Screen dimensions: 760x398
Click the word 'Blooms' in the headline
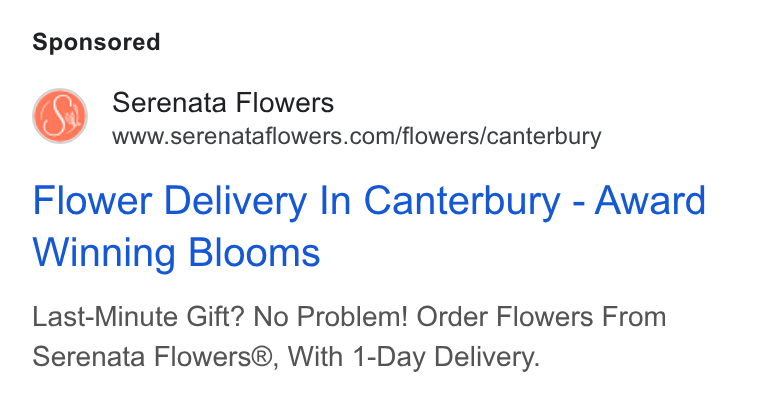coord(254,253)
